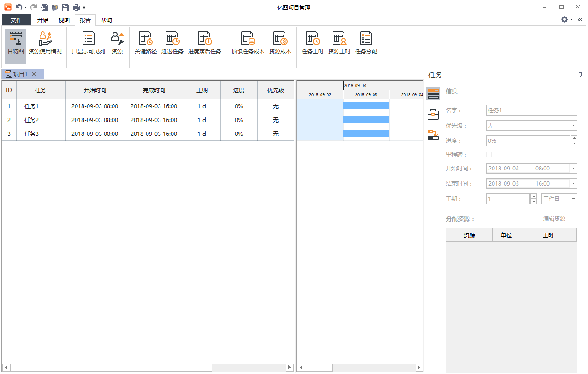588x374 pixels.
Task: Open 进度落后任务 report
Action: point(204,43)
